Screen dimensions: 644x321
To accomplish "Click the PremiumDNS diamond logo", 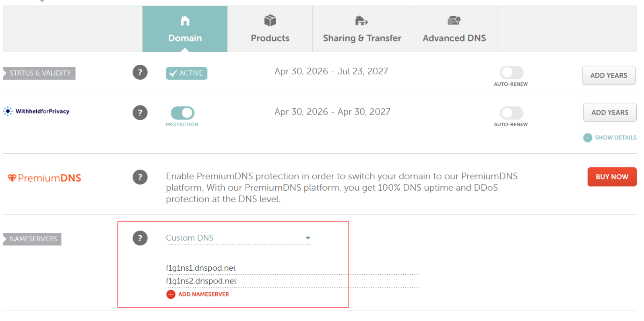I will coord(12,178).
